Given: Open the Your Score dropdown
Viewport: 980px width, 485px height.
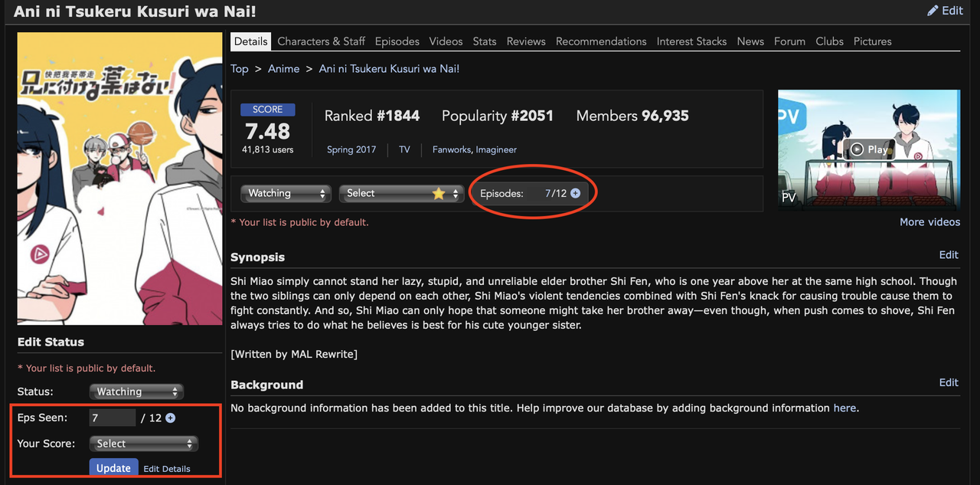Looking at the screenshot, I should [x=143, y=443].
